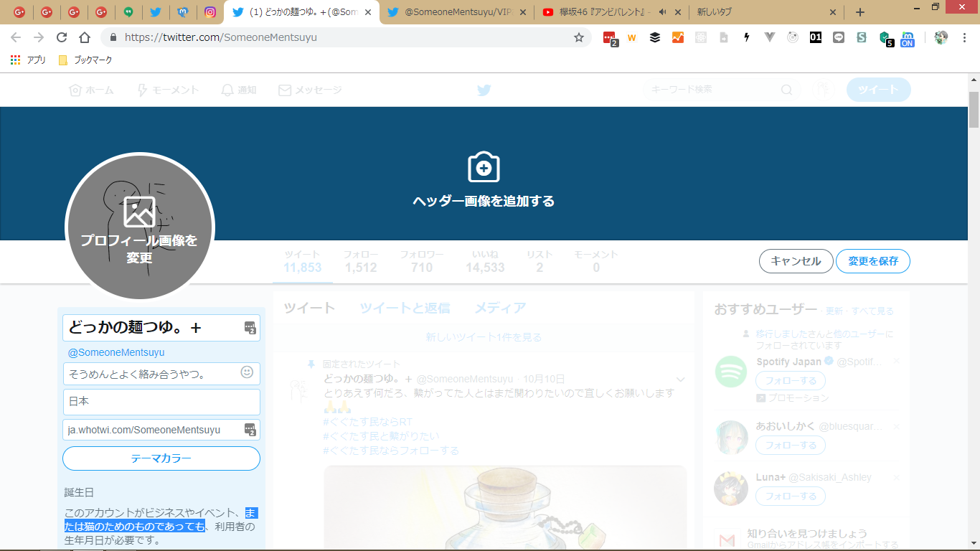Follow Spotify Japan with フォローする button
980x551 pixels.
[790, 380]
